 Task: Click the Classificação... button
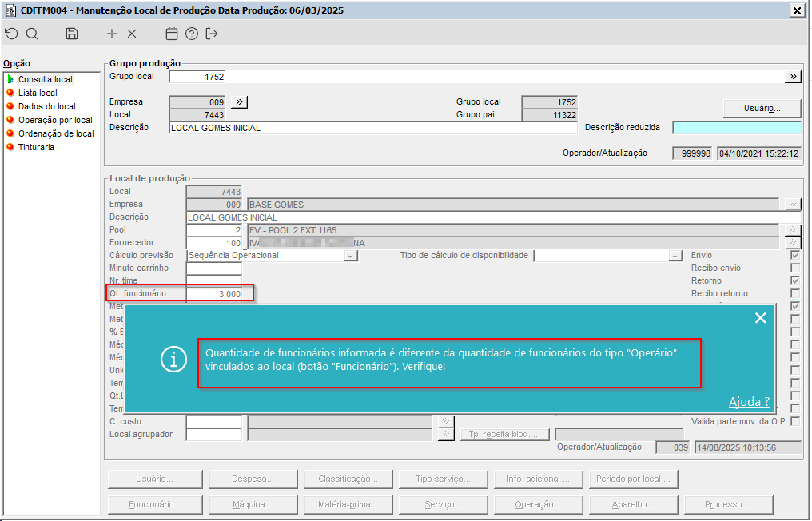point(348,479)
